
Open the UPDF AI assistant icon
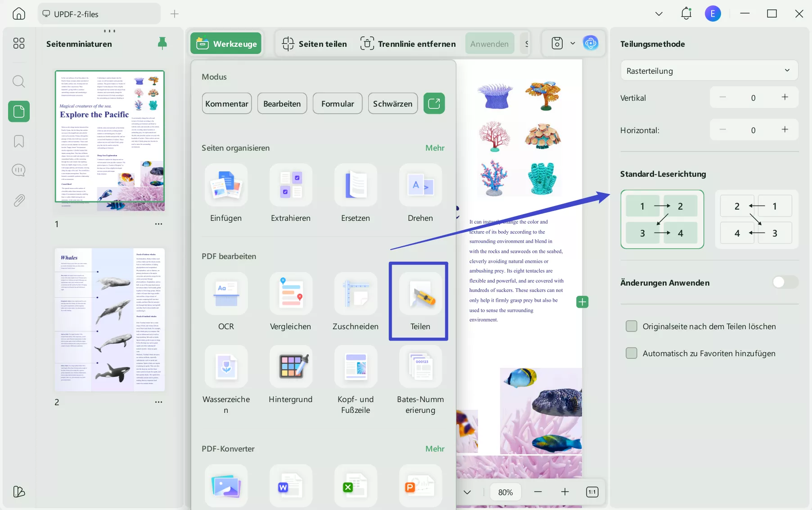coord(591,43)
